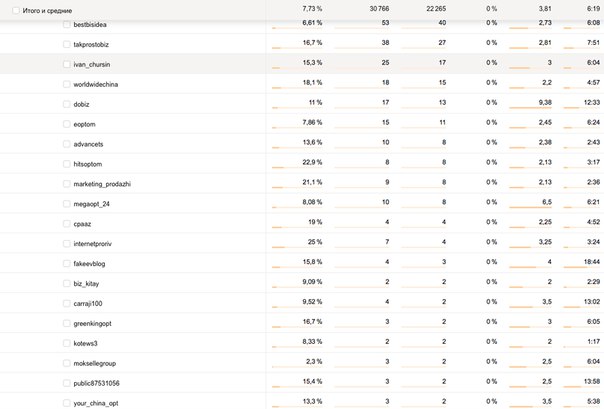The width and height of the screenshot is (604, 409).
Task: Toggle checkbox for ivan_chursin
Action: click(x=67, y=64)
